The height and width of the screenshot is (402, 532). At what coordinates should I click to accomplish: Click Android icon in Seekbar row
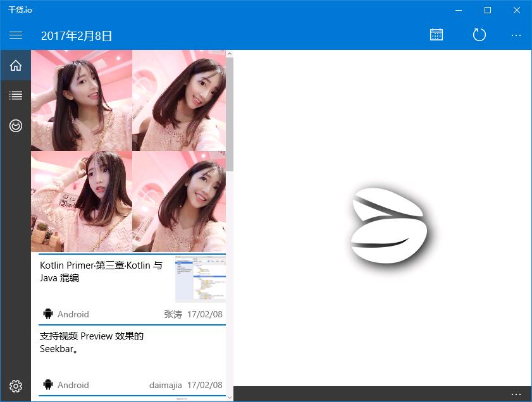[48, 385]
